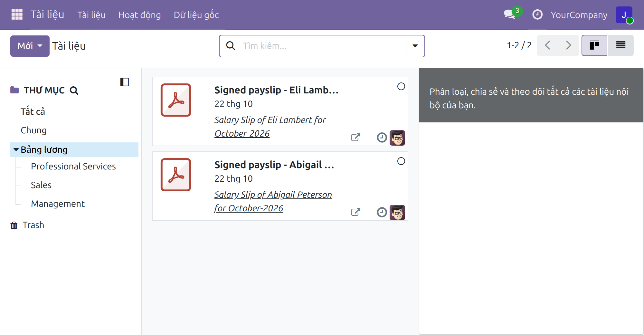The height and width of the screenshot is (335, 644).
Task: Open the user avatar menu J
Action: [624, 15]
